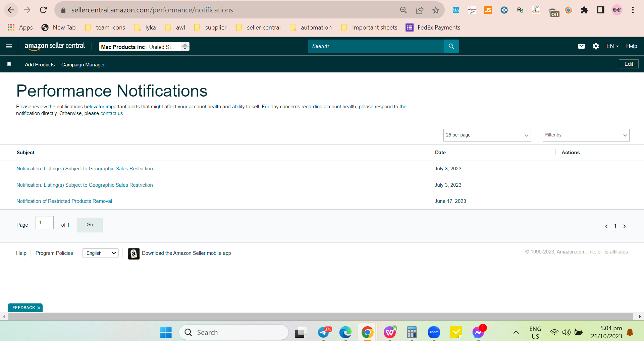This screenshot has width=644, height=341.
Task: Open the team icons bookmark folder
Action: tap(105, 27)
